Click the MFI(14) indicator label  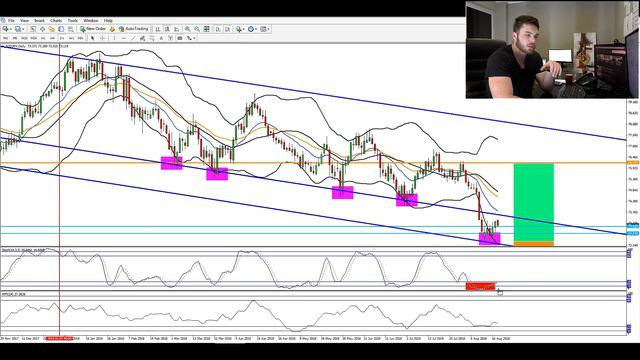point(13,294)
